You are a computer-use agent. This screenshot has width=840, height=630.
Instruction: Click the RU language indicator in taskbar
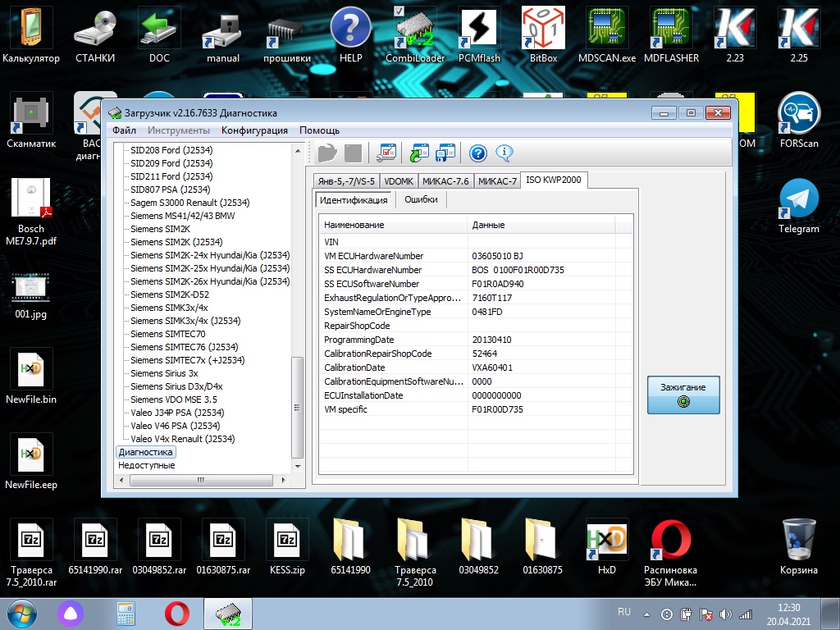(623, 612)
